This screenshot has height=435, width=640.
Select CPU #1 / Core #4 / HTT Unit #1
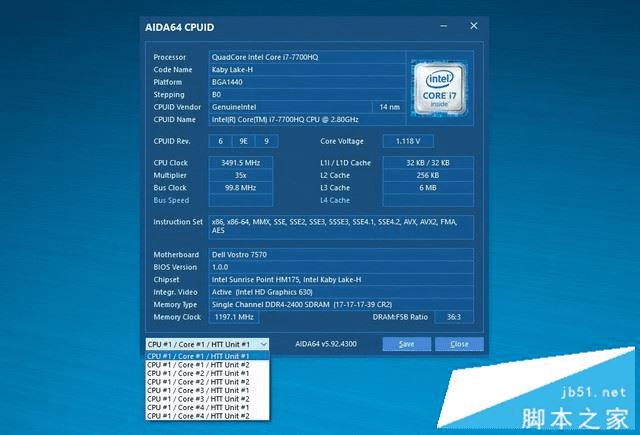[207, 408]
